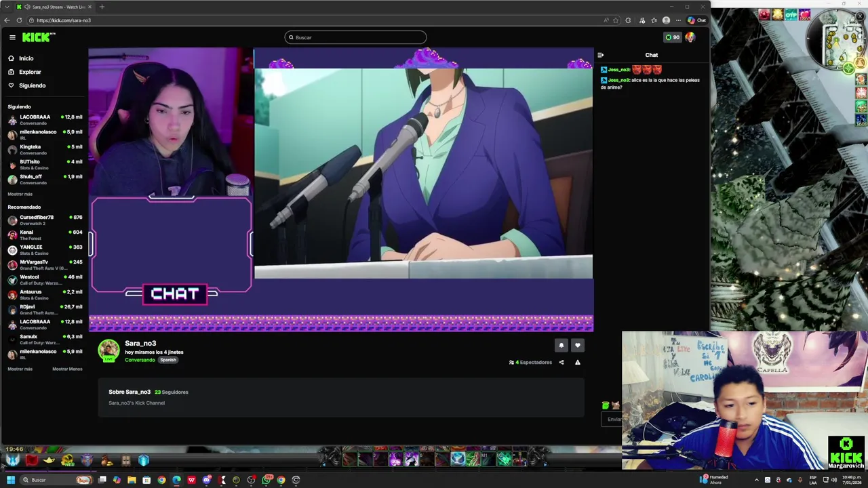Click the game minimap
The width and height of the screenshot is (868, 488).
tap(837, 41)
